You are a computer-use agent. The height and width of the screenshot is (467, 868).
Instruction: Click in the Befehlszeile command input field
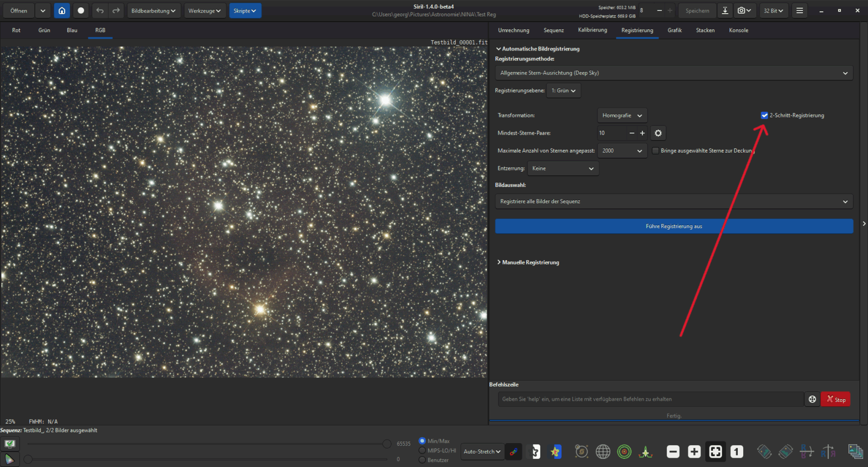tap(650, 399)
